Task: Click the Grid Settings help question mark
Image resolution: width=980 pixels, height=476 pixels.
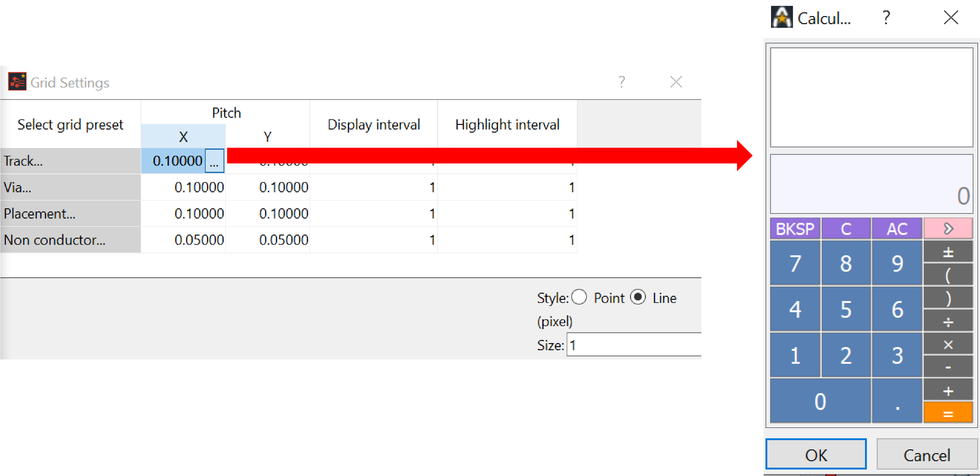Action: coord(621,82)
